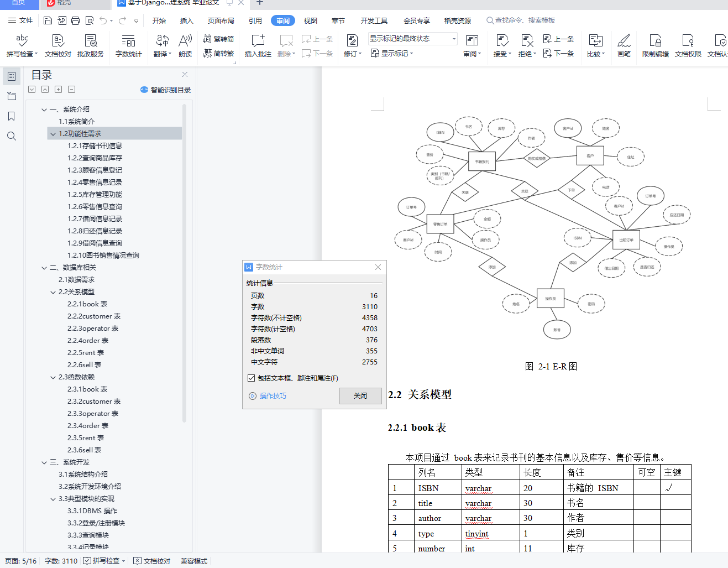This screenshot has width=728, height=568.
Task: Switch to the 页面布局 ribbon tab
Action: [x=221, y=21]
